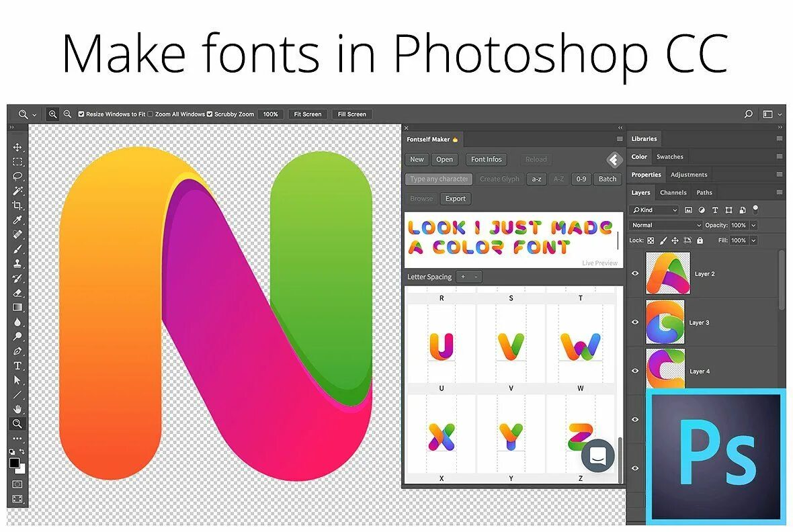Select the Type tool

pyautogui.click(x=17, y=365)
